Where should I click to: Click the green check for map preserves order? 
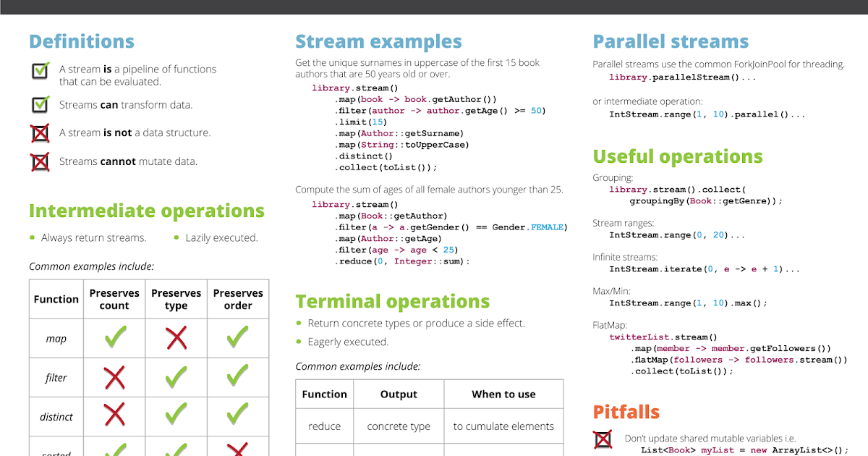click(237, 337)
